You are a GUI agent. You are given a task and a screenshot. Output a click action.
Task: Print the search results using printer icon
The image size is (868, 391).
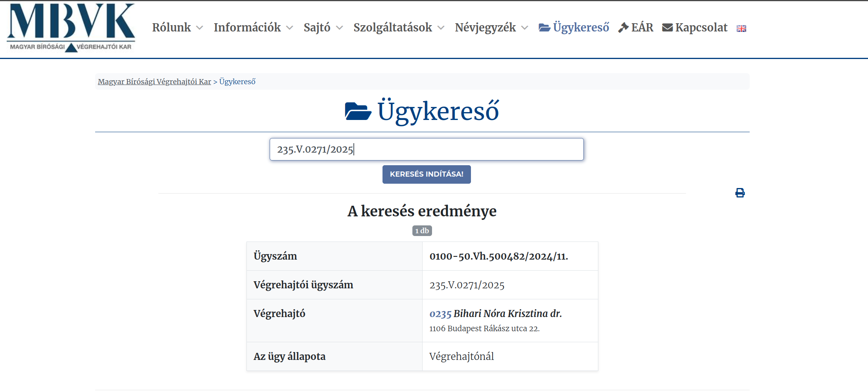(x=740, y=193)
